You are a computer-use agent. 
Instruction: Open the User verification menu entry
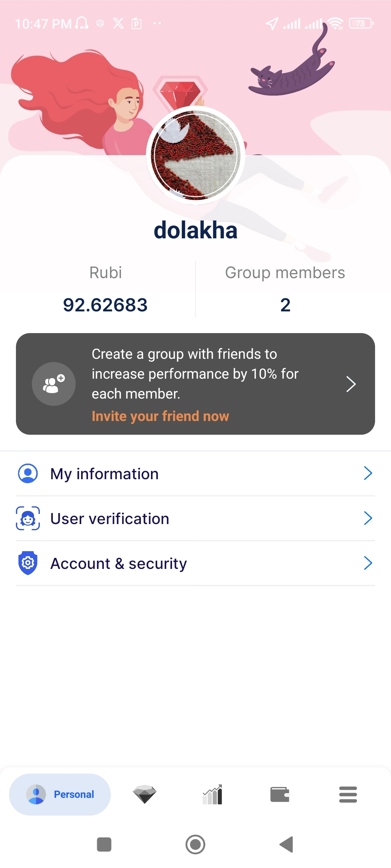pos(195,518)
